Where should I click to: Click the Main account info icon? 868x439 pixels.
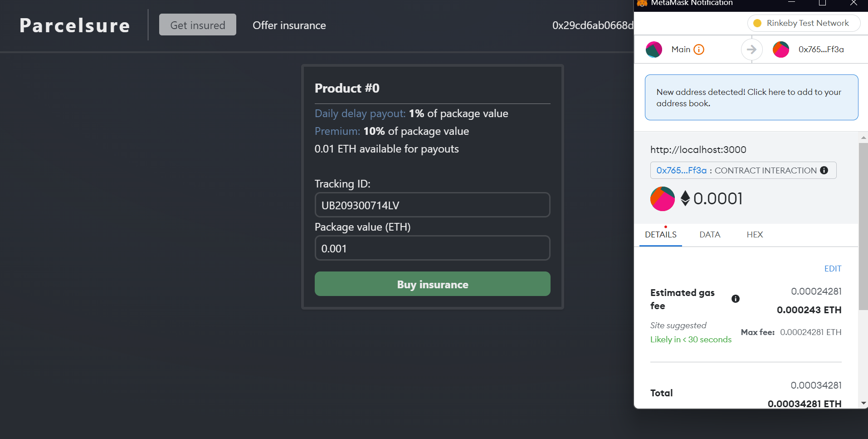(699, 49)
